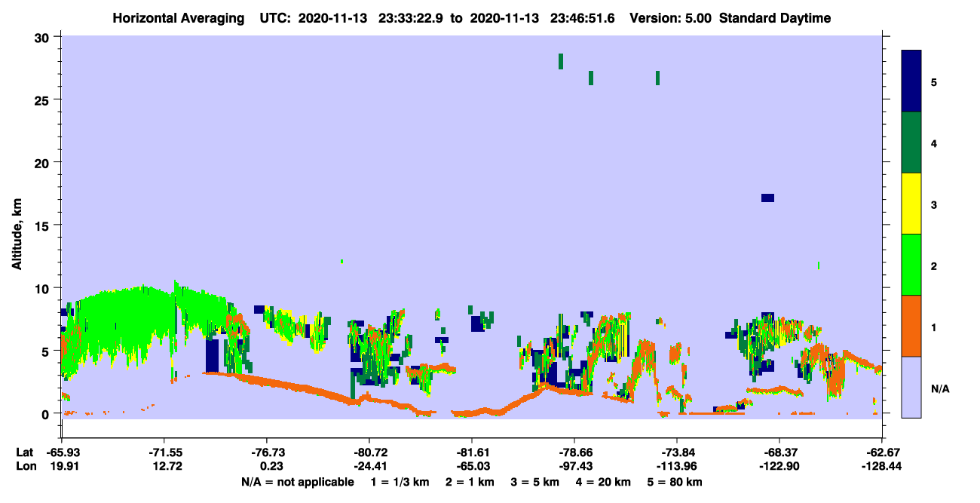This screenshot has height=503, width=980.
Task: Click the "N/A = not applicable" legend note
Action: (298, 482)
